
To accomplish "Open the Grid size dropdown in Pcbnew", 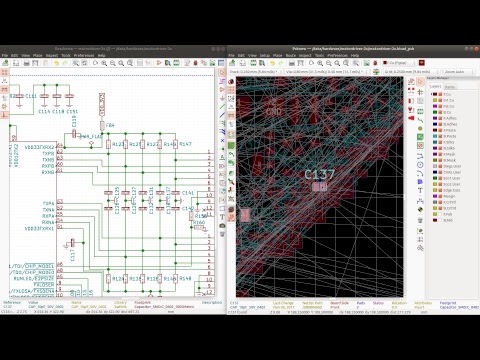I will (412, 72).
